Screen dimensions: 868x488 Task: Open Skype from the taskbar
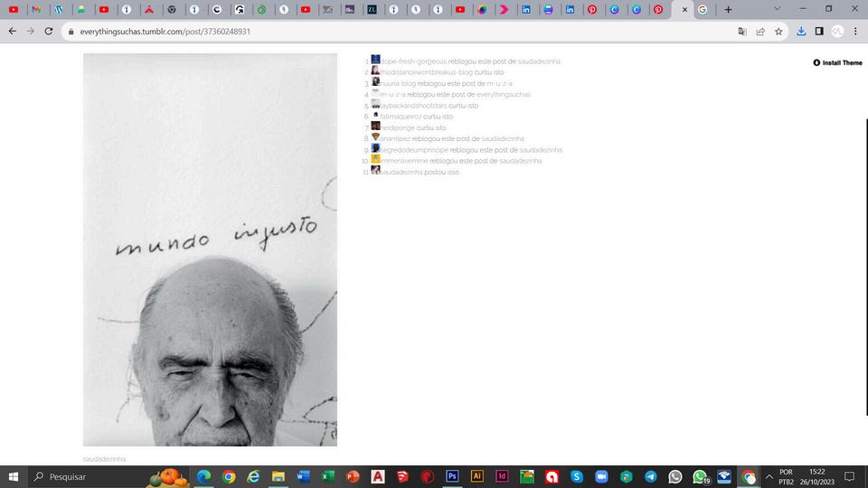577,476
